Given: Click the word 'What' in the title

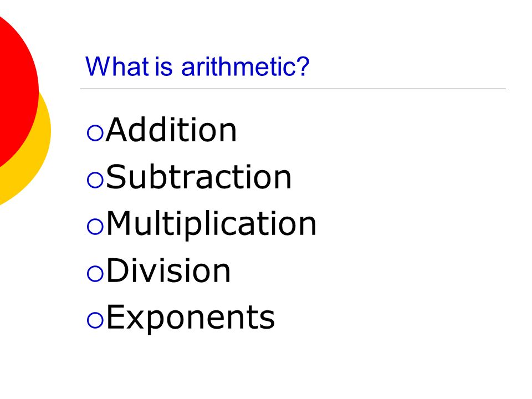Looking at the screenshot, I should pos(117,66).
